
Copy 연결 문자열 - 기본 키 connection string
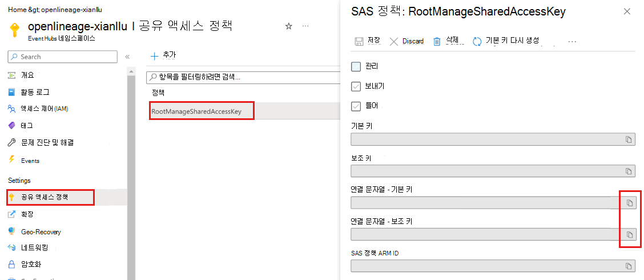(x=630, y=203)
